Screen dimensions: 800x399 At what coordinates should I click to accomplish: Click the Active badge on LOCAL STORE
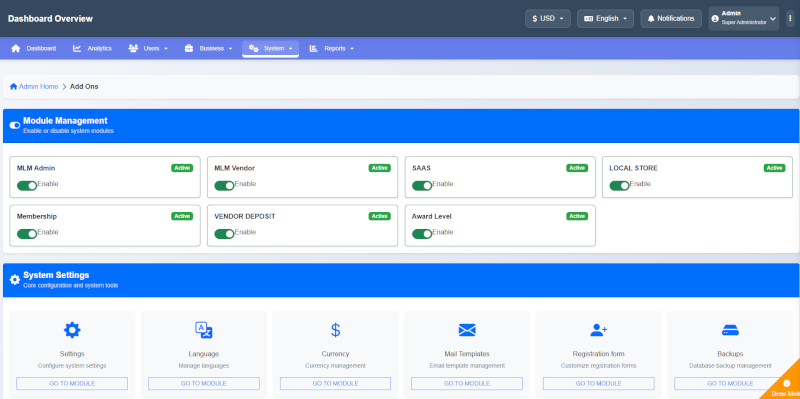pos(774,168)
